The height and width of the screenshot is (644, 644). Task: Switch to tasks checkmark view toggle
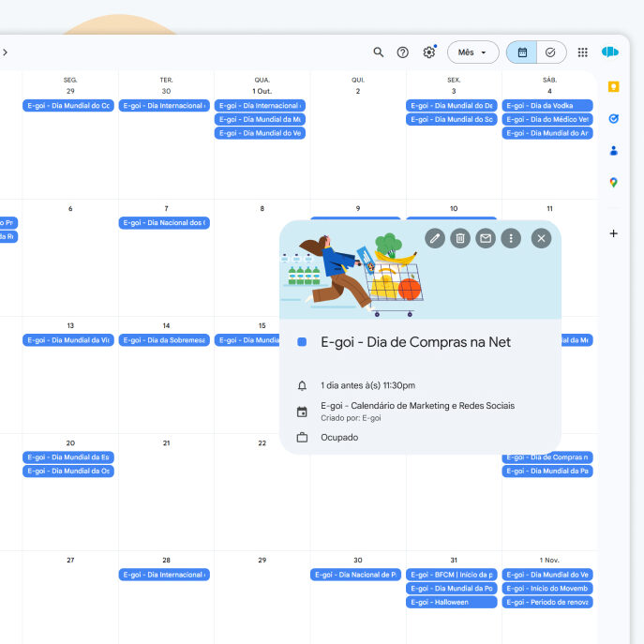550,52
